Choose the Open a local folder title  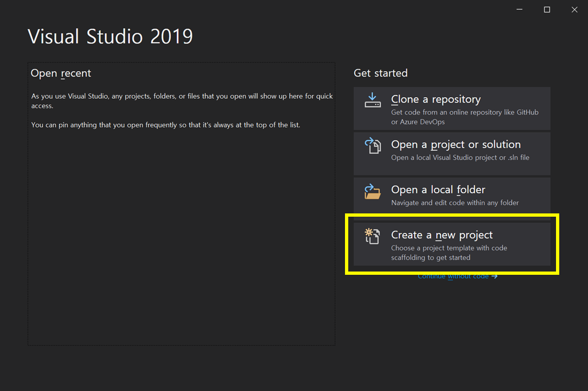(438, 190)
